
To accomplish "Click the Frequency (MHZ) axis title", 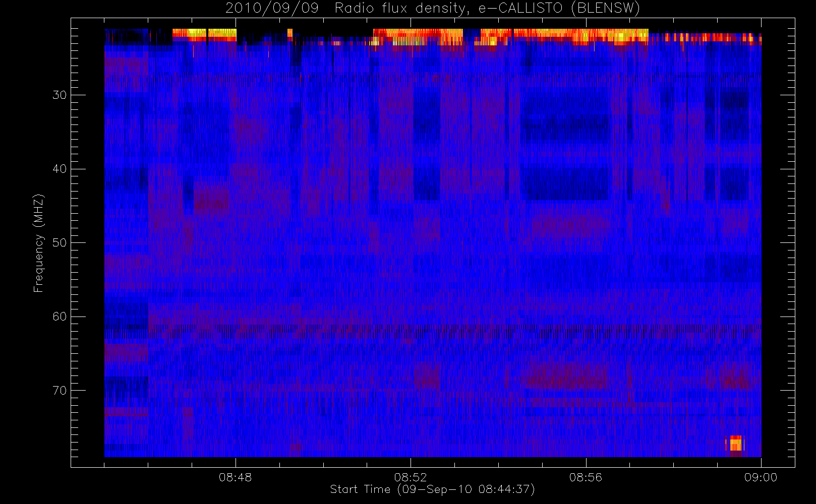I will (38, 243).
